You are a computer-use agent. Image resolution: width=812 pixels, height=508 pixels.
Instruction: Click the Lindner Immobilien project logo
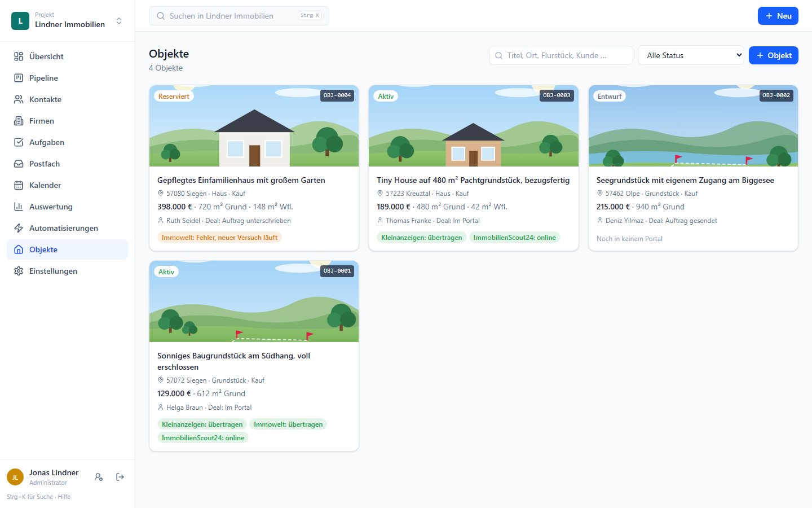20,21
